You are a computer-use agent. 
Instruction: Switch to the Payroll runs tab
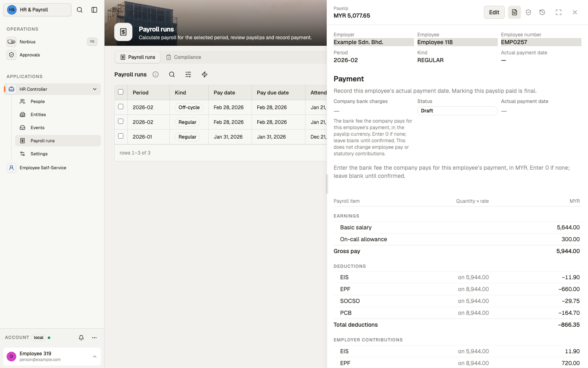138,57
